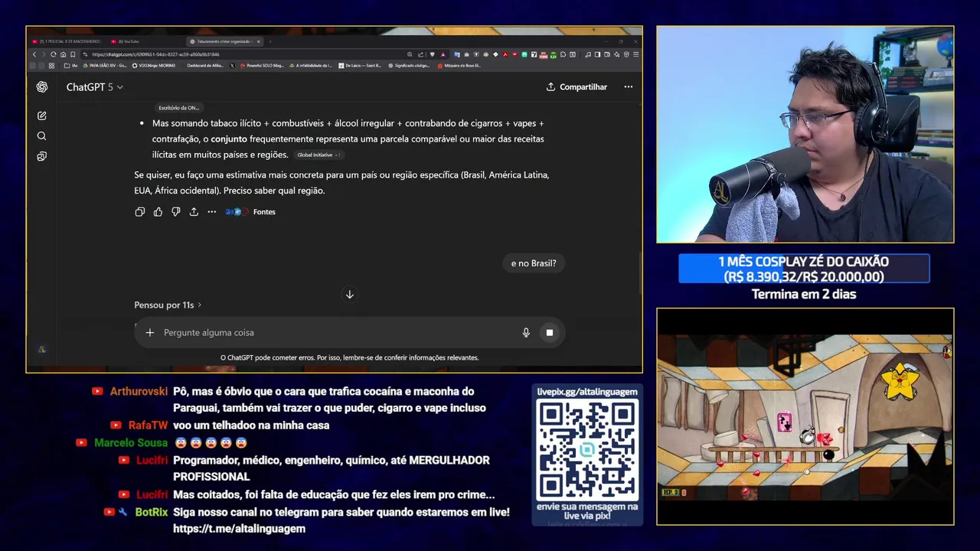Viewport: 980px width, 551px height.
Task: Open the conversation options ellipsis at top right
Action: click(628, 87)
